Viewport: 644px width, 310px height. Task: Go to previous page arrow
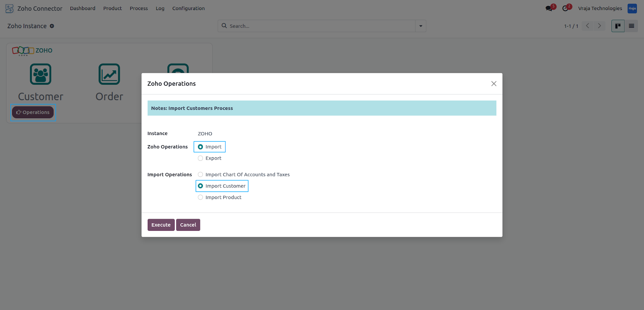(x=588, y=26)
